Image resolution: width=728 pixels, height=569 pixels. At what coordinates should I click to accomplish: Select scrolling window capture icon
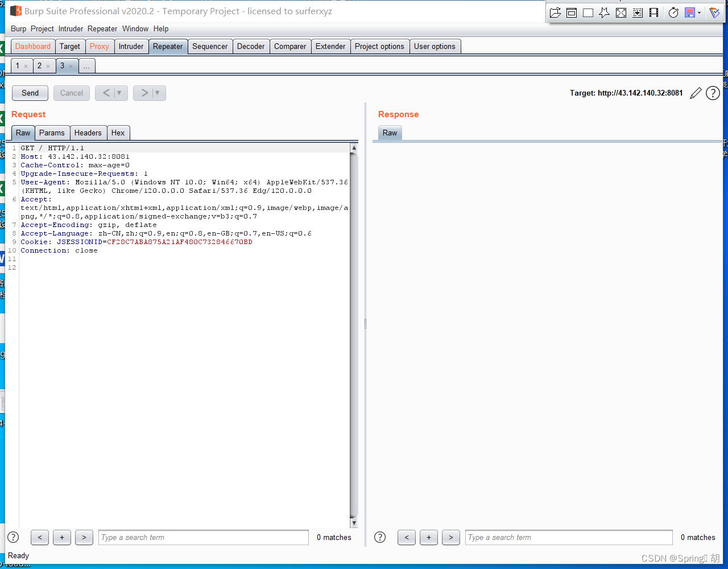[638, 13]
